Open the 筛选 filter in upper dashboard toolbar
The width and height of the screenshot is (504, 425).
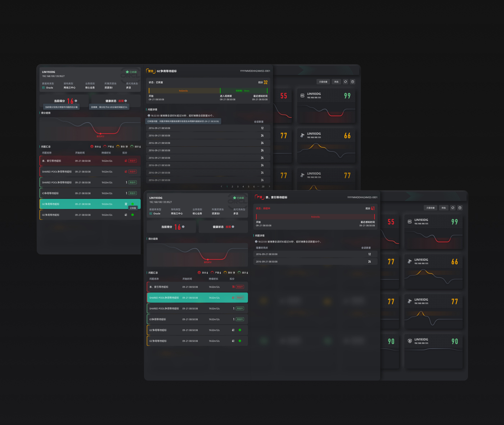click(x=336, y=82)
